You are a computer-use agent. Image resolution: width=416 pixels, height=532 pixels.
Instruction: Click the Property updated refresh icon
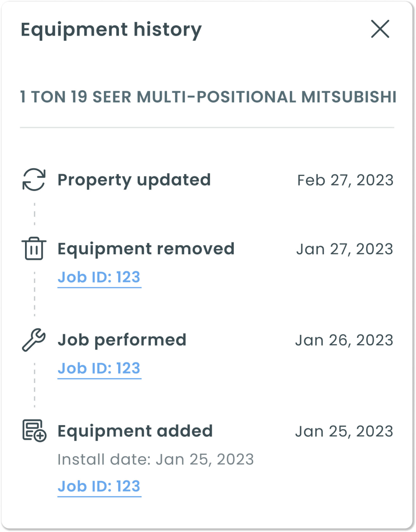click(34, 180)
